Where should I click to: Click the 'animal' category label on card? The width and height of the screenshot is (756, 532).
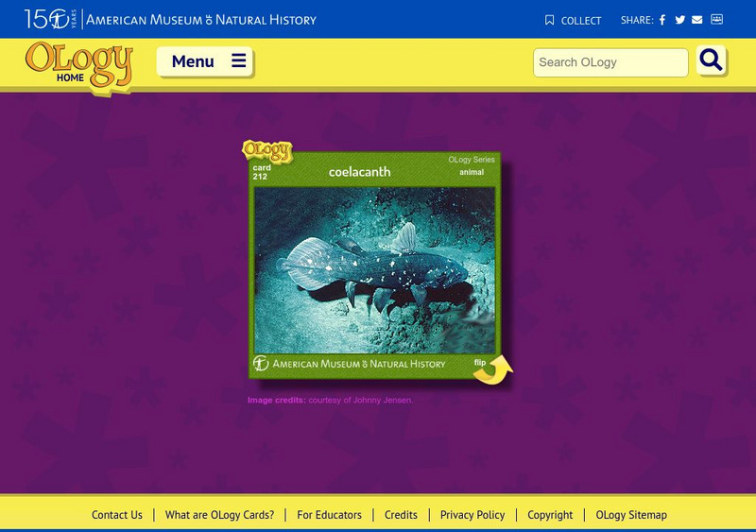pyautogui.click(x=472, y=172)
